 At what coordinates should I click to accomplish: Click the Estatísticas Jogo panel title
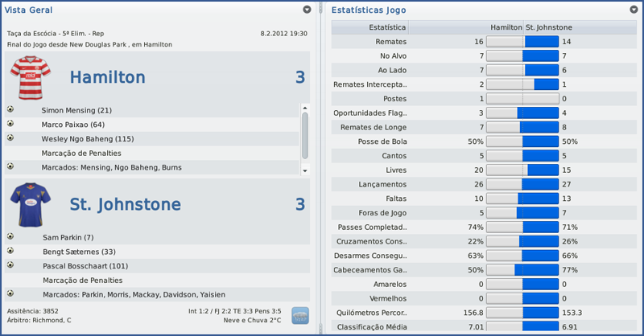point(369,10)
